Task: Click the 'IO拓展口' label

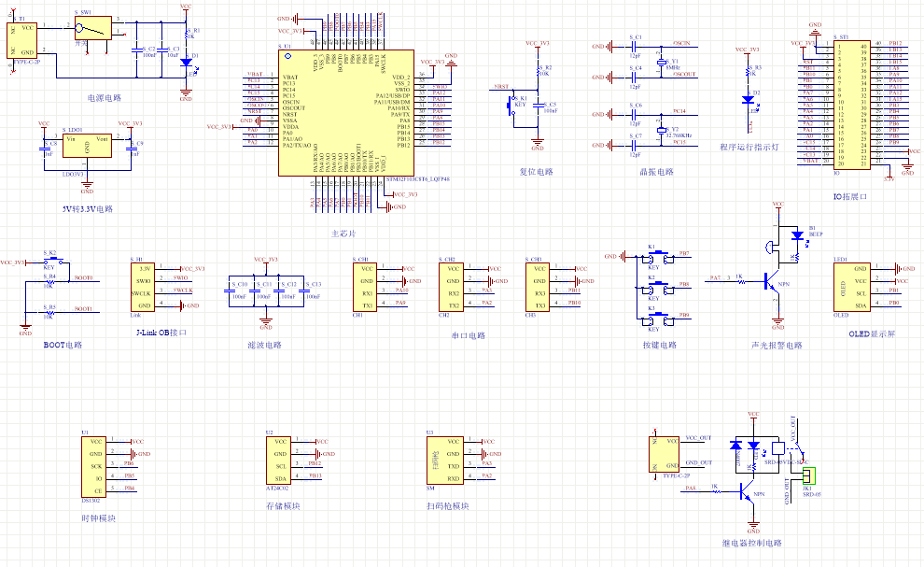Action: pos(849,196)
